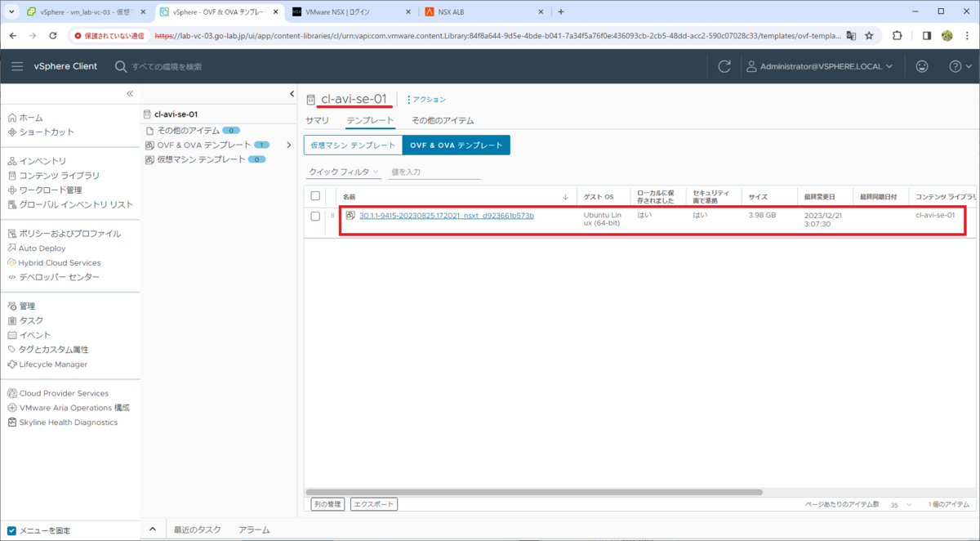Image resolution: width=980 pixels, height=541 pixels.
Task: Switch to VMware NSX login browser tab
Action: coord(351,12)
